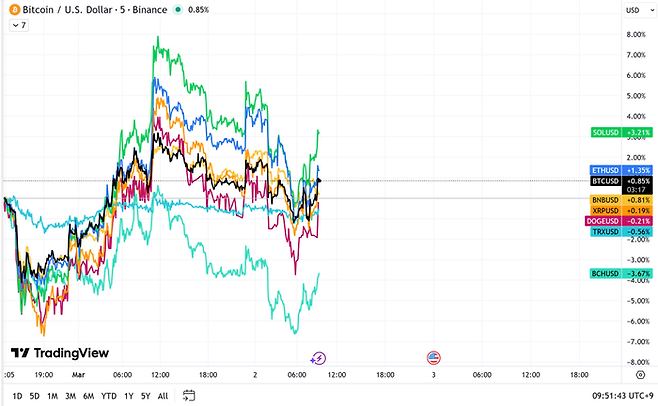Open the go-to-date calendar icon
The height and width of the screenshot is (406, 658).
[189, 395]
